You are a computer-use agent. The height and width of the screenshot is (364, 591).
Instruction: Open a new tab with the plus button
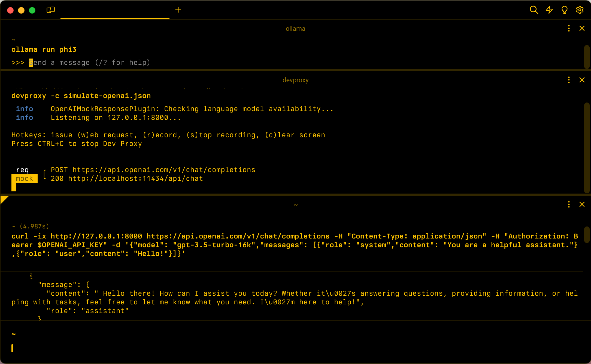(178, 10)
